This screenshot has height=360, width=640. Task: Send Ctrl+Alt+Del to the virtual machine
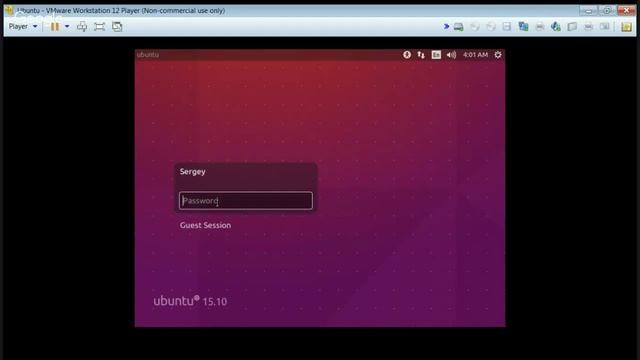(82, 27)
